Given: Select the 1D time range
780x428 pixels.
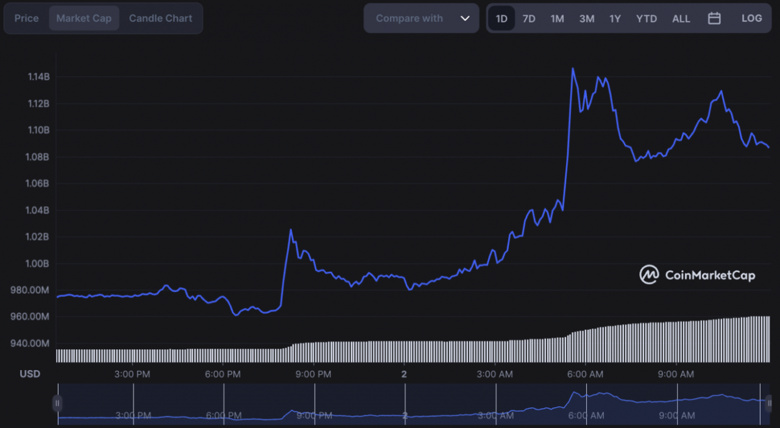Looking at the screenshot, I should point(501,18).
